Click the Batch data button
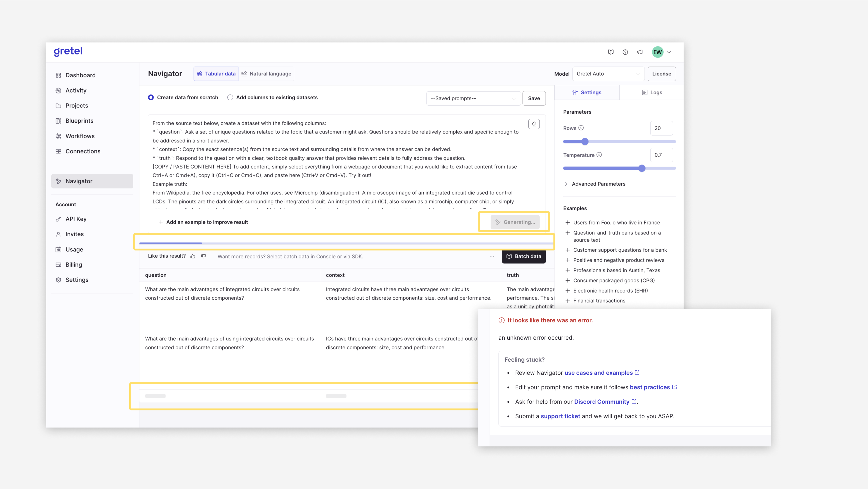Viewport: 868px width, 489px height. [524, 256]
